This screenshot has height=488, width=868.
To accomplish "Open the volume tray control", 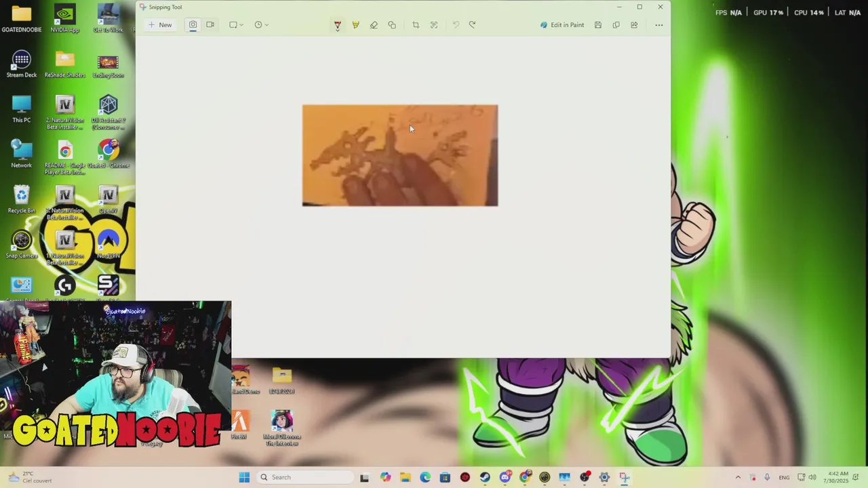I will [812, 477].
